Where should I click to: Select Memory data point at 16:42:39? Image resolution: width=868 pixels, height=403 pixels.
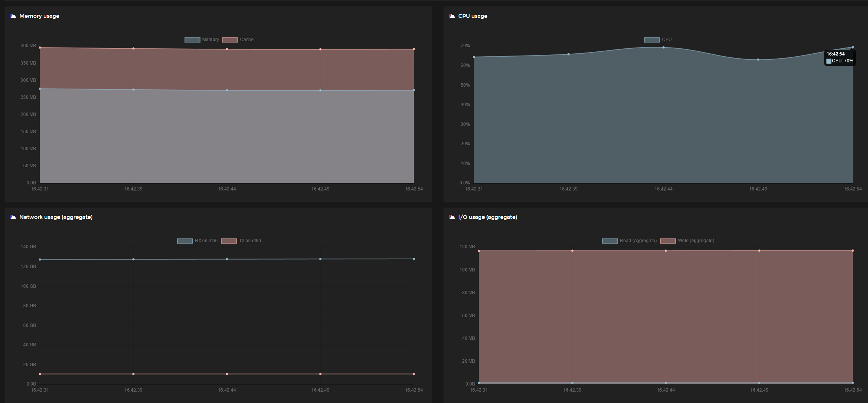click(x=133, y=90)
